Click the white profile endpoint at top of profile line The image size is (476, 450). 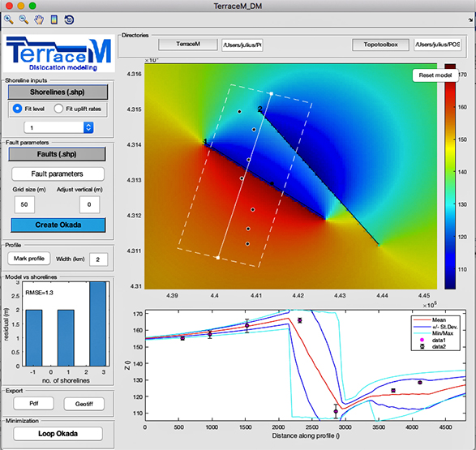pyautogui.click(x=272, y=94)
